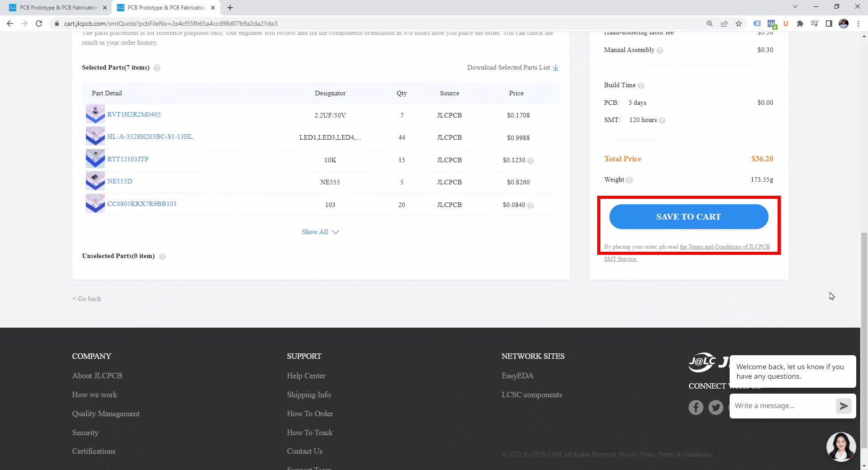The height and width of the screenshot is (470, 868).
Task: Click Go back link
Action: 86,299
